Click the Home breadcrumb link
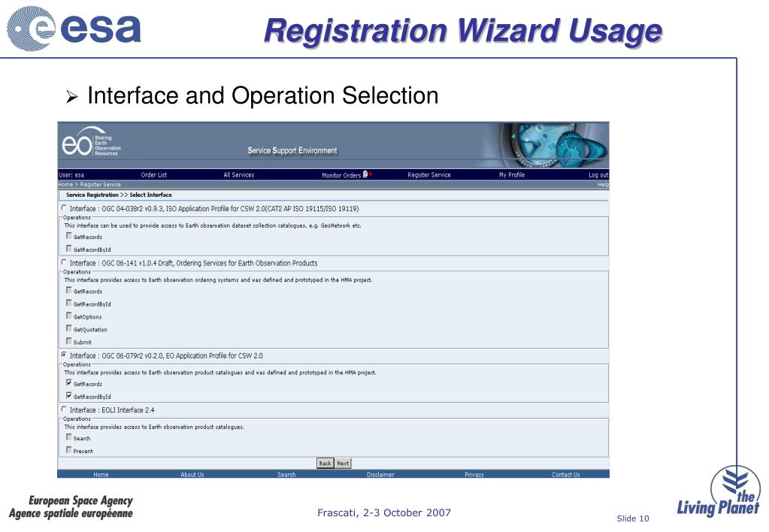This screenshot has height=532, width=769. click(65, 185)
